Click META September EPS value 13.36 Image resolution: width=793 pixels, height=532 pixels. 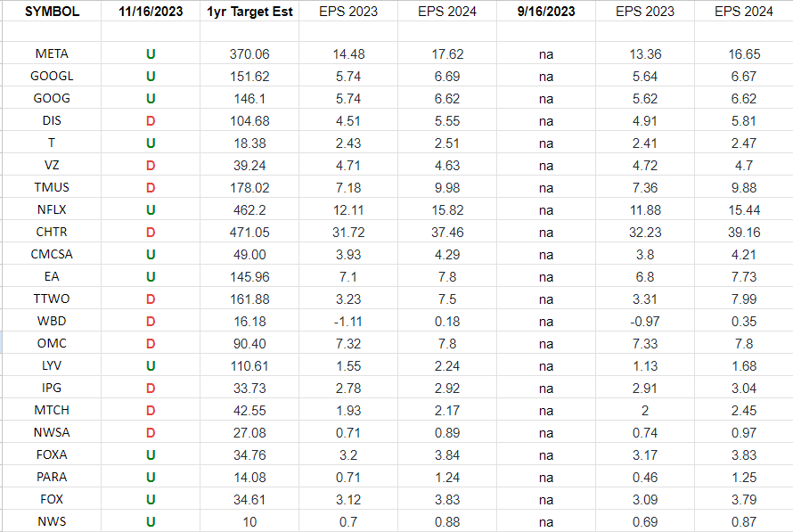tap(645, 54)
